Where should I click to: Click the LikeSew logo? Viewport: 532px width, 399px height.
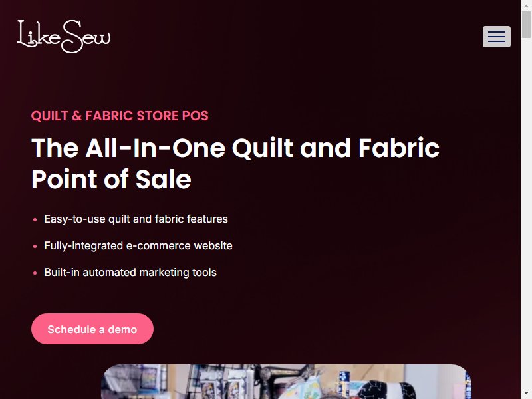click(x=64, y=37)
